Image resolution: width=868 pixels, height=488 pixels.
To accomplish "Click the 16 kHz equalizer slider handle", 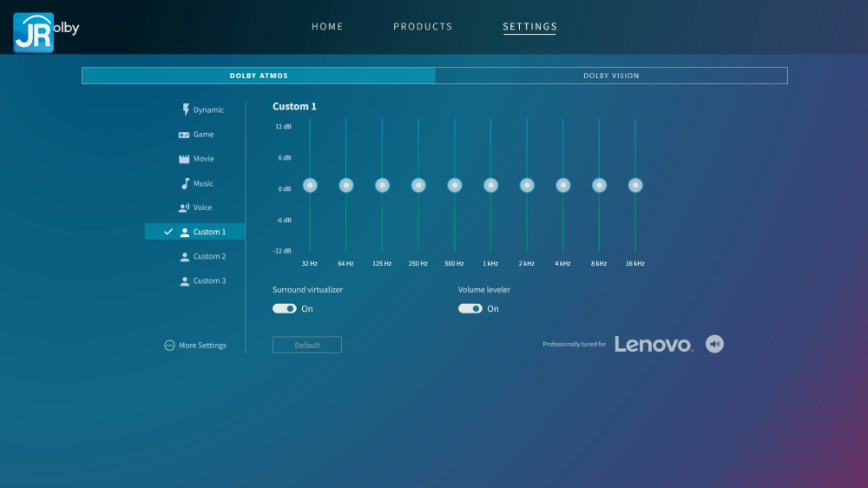I will pos(635,185).
